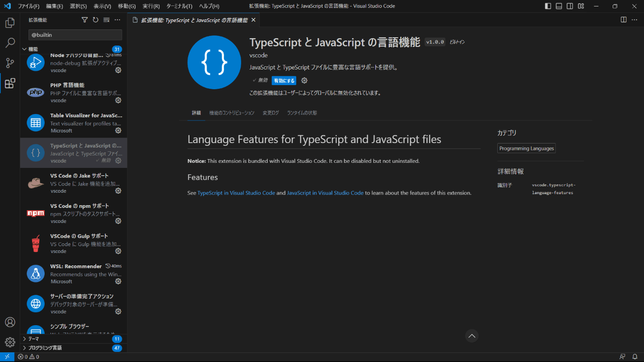
Task: Open manage gear beside 有効にする button
Action: pos(304,80)
